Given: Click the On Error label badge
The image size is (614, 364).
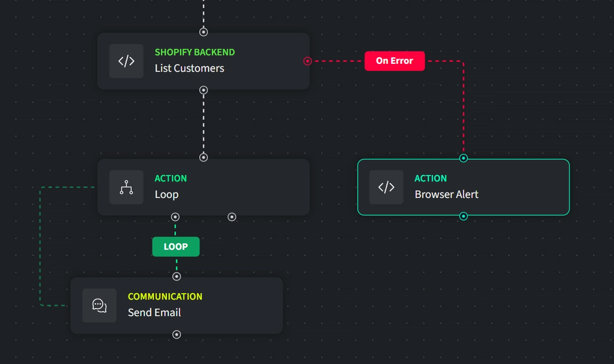Looking at the screenshot, I should coord(395,61).
